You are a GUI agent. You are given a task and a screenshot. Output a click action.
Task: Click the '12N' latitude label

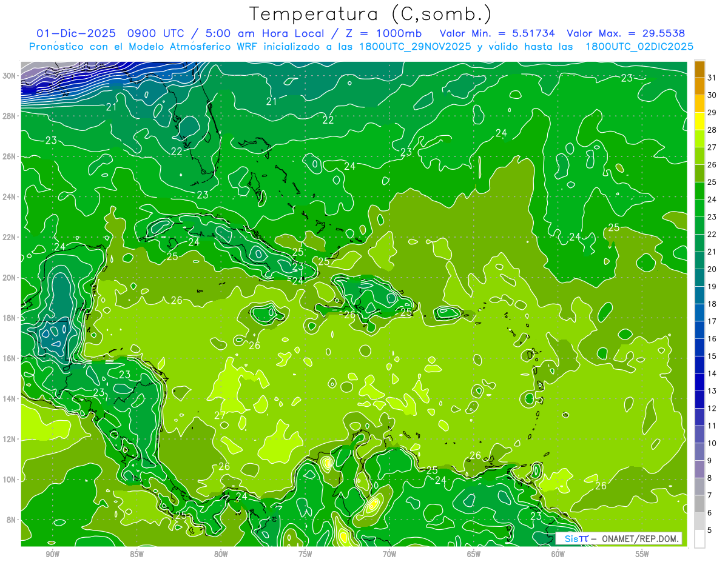click(10, 439)
